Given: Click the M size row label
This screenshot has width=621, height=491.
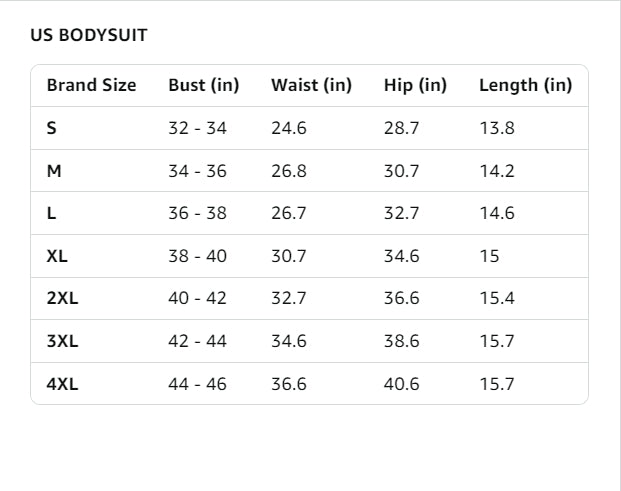Looking at the screenshot, I should [x=54, y=171].
